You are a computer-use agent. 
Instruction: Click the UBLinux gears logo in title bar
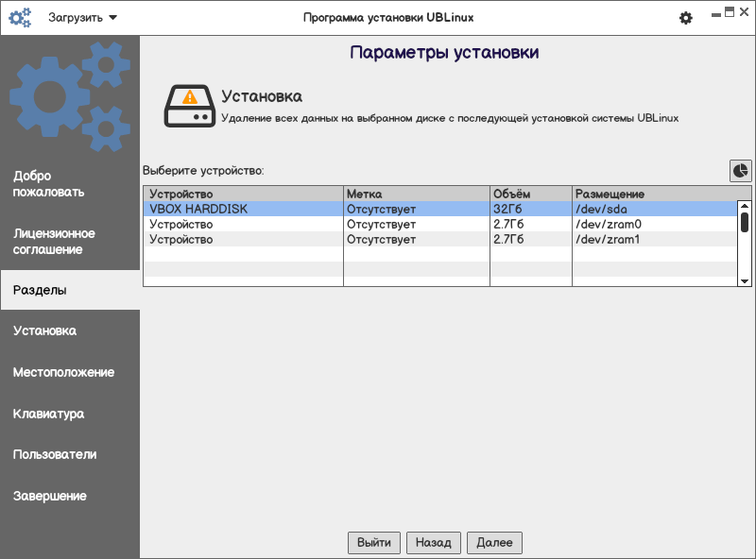pos(20,18)
